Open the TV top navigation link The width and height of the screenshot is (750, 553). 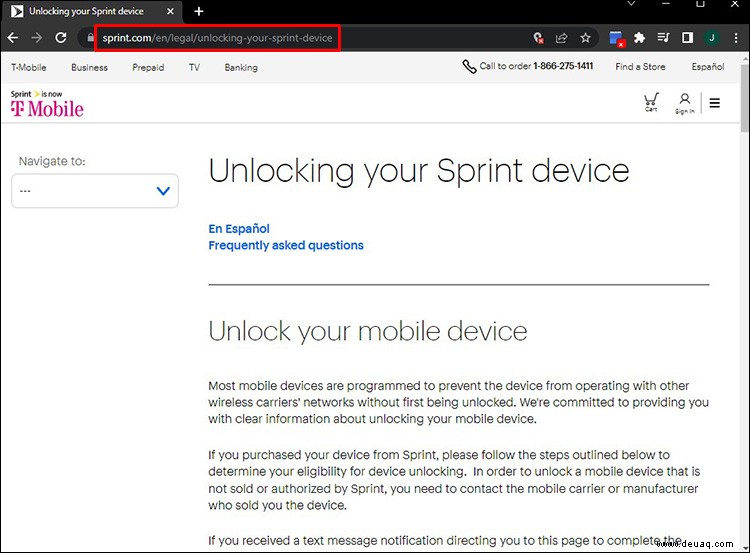194,67
